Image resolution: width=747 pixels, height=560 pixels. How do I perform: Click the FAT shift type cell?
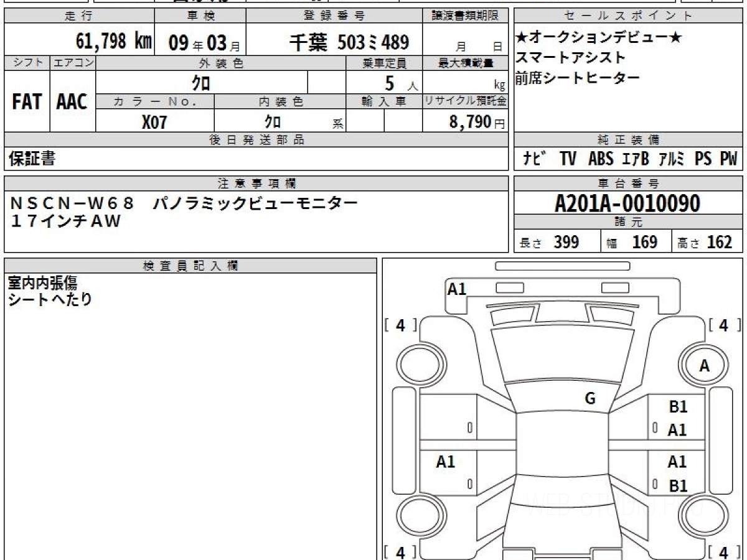[27, 101]
